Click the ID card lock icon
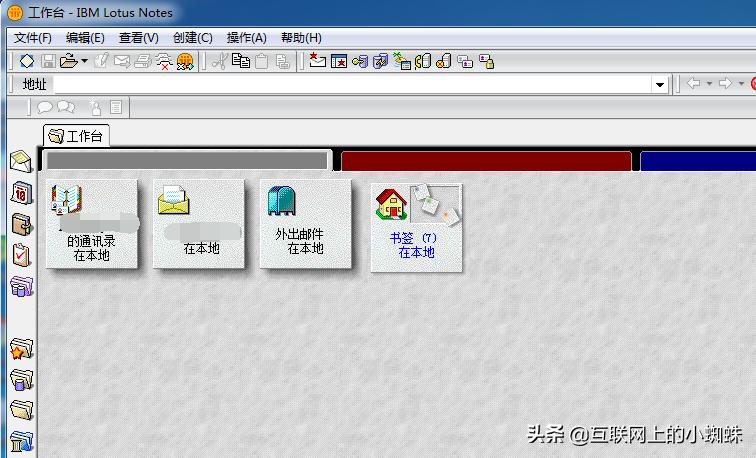The height and width of the screenshot is (458, 756). coord(486,61)
